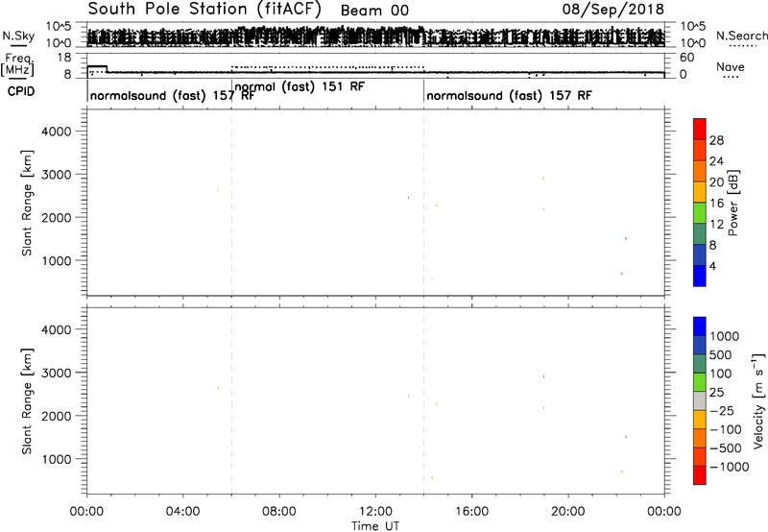
Task: Click the "Time UT" axis title
Action: coord(375,526)
